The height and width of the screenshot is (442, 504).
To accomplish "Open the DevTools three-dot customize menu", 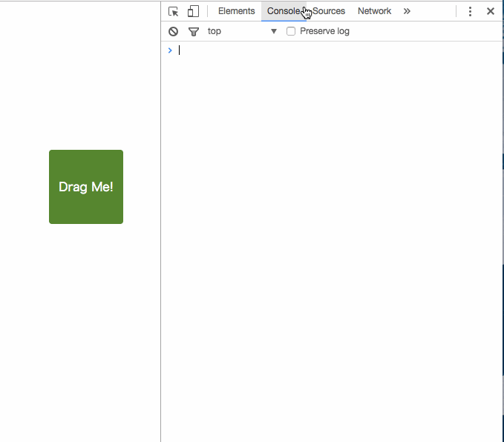I will click(470, 12).
